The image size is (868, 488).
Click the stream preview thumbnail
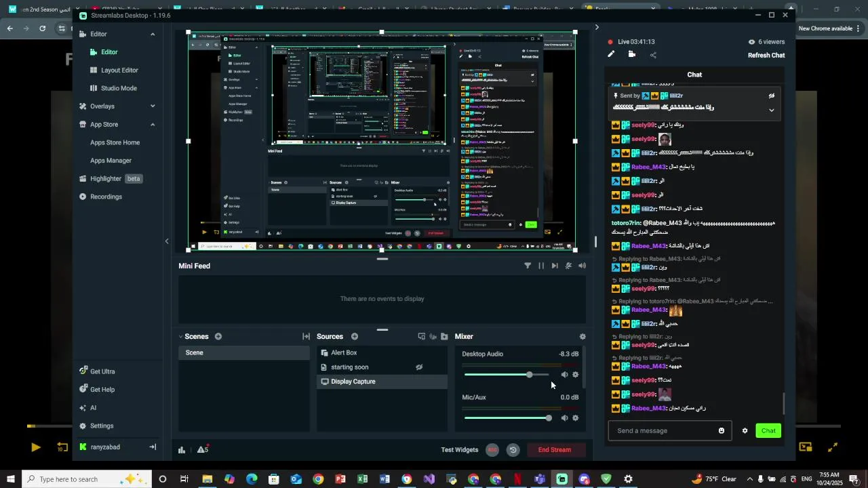[x=382, y=141]
